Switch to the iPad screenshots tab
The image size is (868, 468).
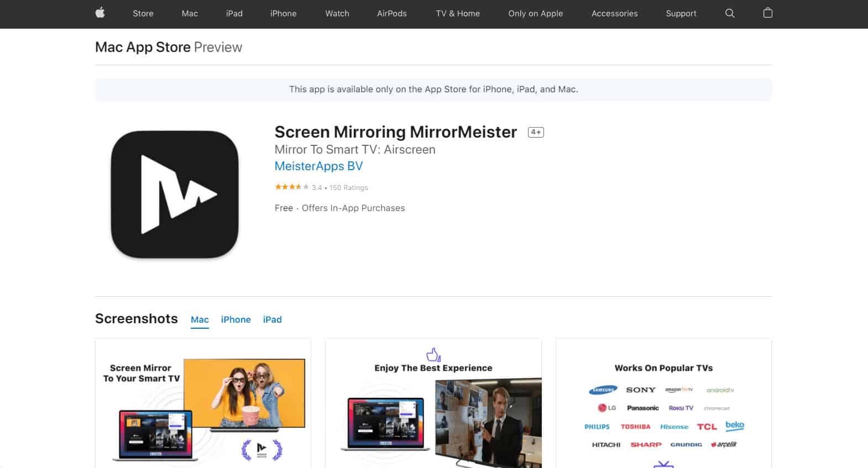click(x=273, y=319)
